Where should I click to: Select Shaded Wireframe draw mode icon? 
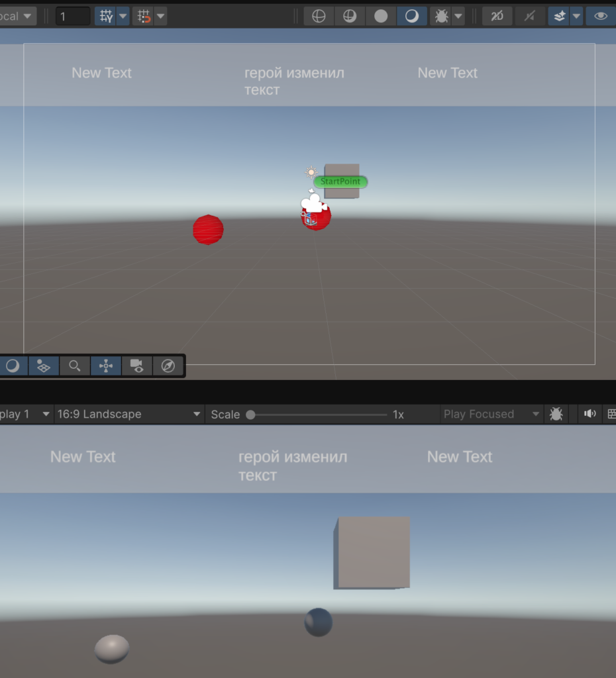pos(350,17)
